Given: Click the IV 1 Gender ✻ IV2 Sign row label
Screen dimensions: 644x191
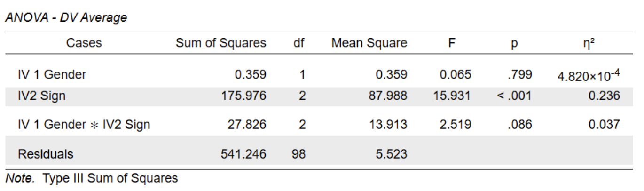Looking at the screenshot, I should coord(84,125).
